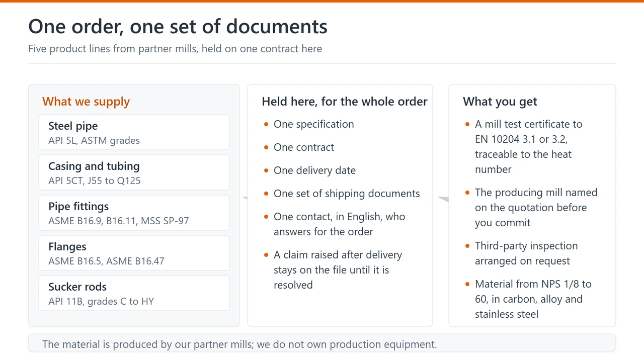Screen dimensions: 644x362
Task: Click 'A mill test certificate to' bullet
Action: point(529,147)
